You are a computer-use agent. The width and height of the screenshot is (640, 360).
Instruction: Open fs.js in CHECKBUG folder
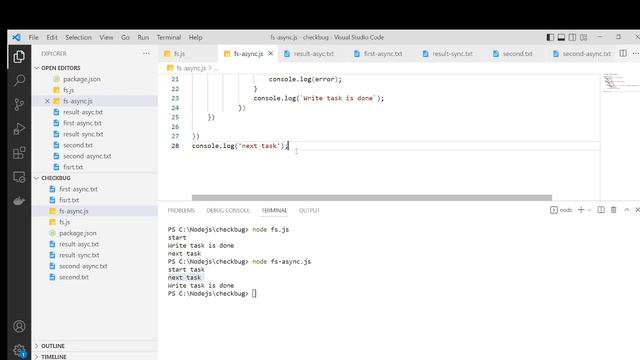point(64,222)
